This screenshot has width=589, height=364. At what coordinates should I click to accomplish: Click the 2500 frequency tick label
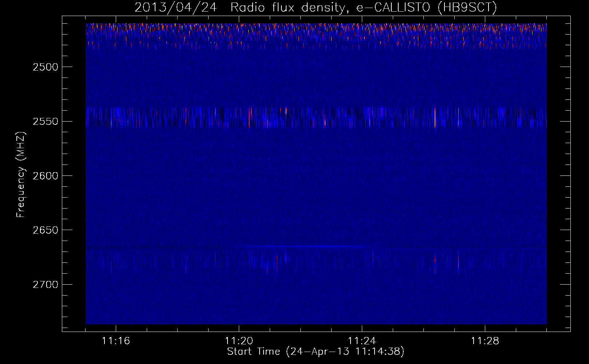(x=46, y=67)
